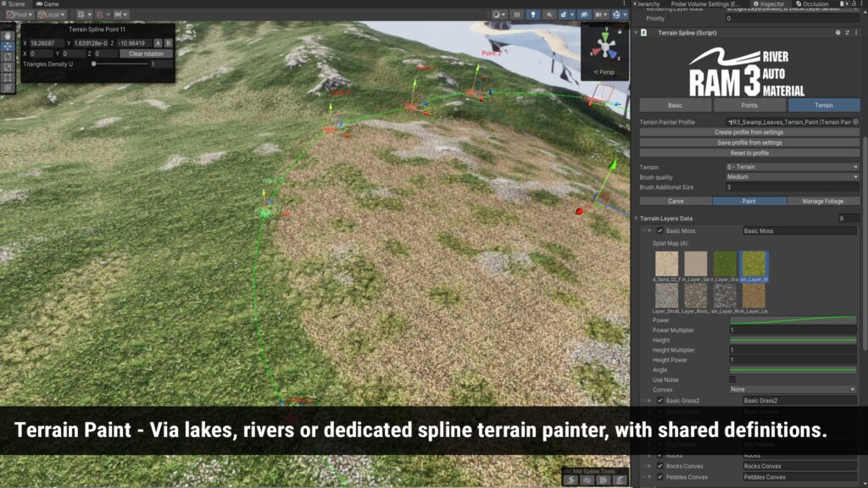Toggle scene lighting bulb icon
868x488 pixels.
click(532, 14)
